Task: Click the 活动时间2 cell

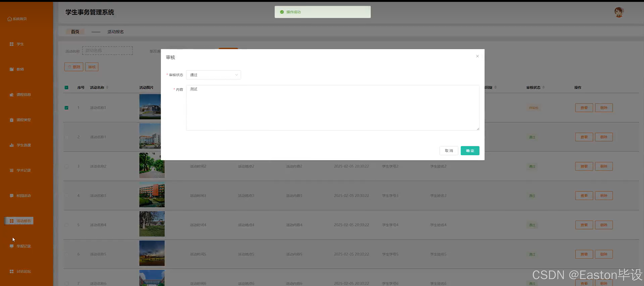Action: [x=198, y=166]
